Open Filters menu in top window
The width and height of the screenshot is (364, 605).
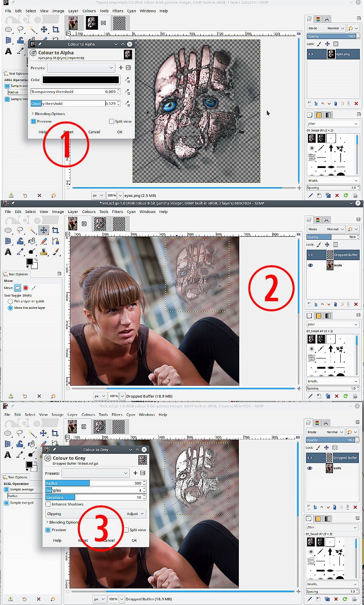click(118, 11)
